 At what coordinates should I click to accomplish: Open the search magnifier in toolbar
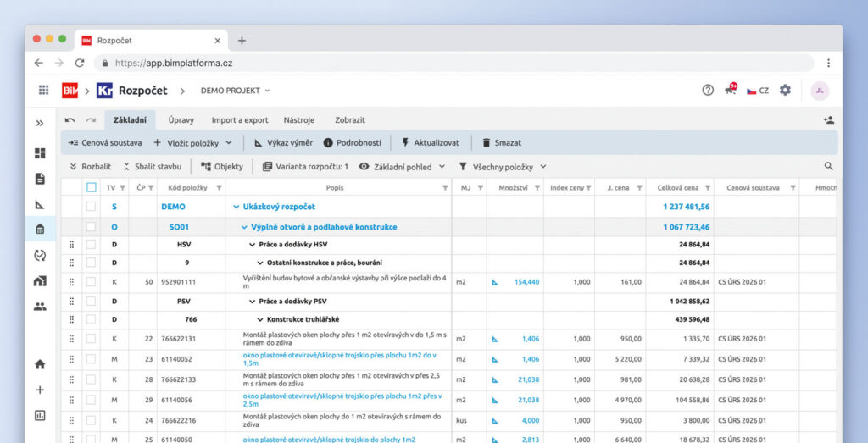(x=828, y=167)
